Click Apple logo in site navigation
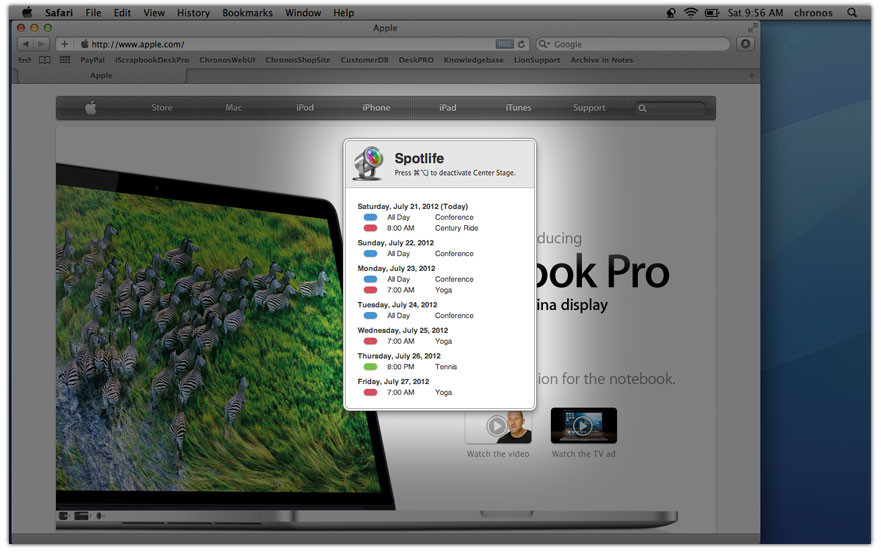881x552 pixels. pyautogui.click(x=91, y=108)
